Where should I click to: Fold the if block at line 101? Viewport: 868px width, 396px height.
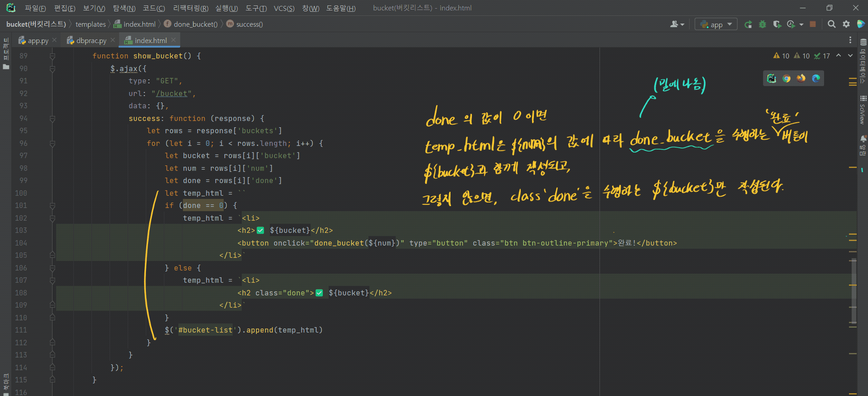pos(52,206)
